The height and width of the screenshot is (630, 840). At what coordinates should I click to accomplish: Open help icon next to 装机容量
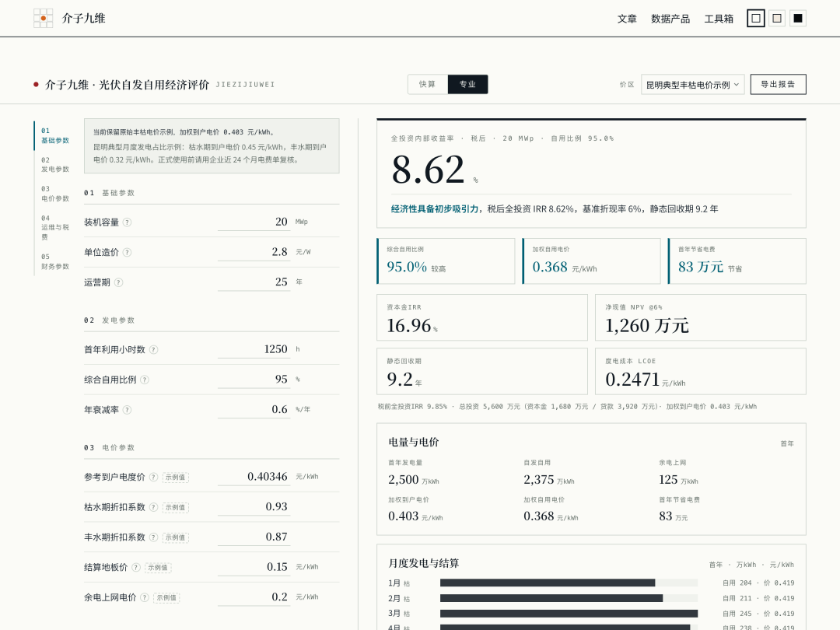(127, 222)
